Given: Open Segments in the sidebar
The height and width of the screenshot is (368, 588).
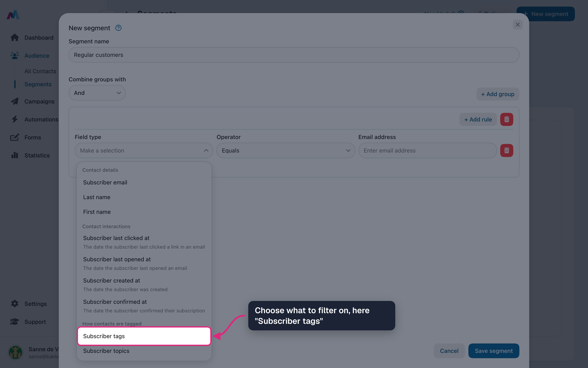Looking at the screenshot, I should click(x=38, y=84).
